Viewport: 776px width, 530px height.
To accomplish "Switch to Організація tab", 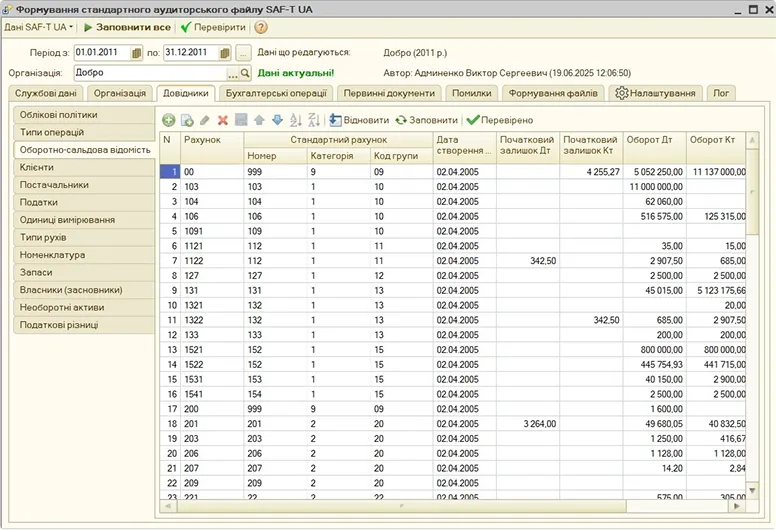I will (x=120, y=93).
